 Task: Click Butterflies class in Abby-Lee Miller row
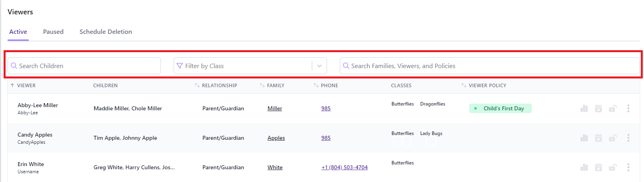402,104
